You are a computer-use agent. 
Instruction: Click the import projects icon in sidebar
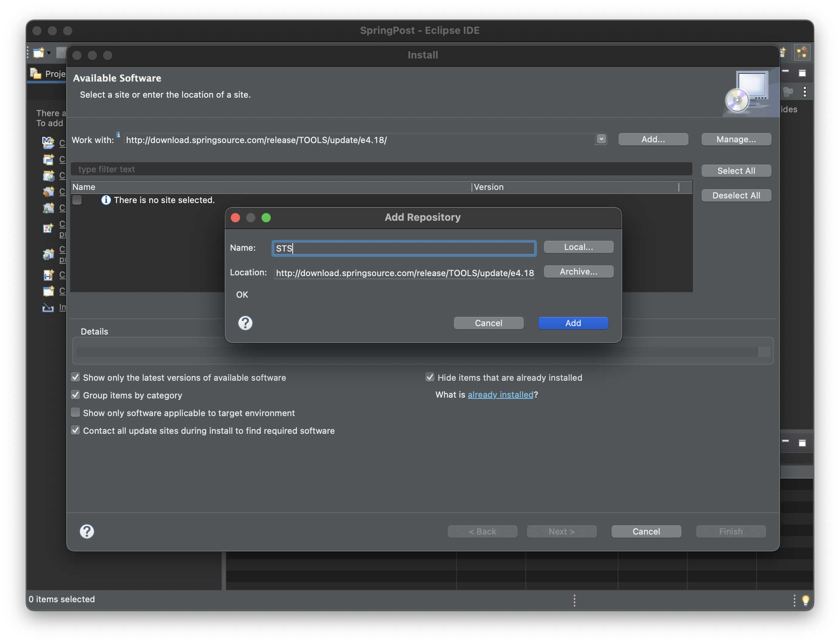(48, 307)
